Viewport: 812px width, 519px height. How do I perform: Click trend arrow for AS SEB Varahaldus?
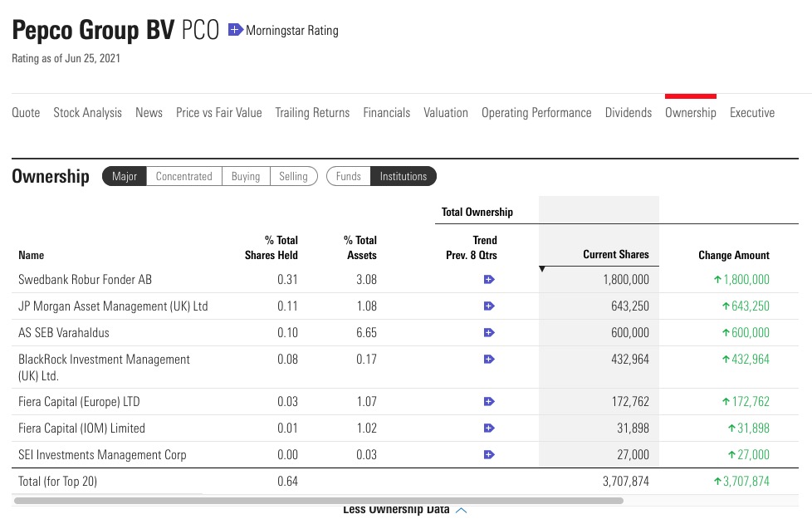pos(489,332)
